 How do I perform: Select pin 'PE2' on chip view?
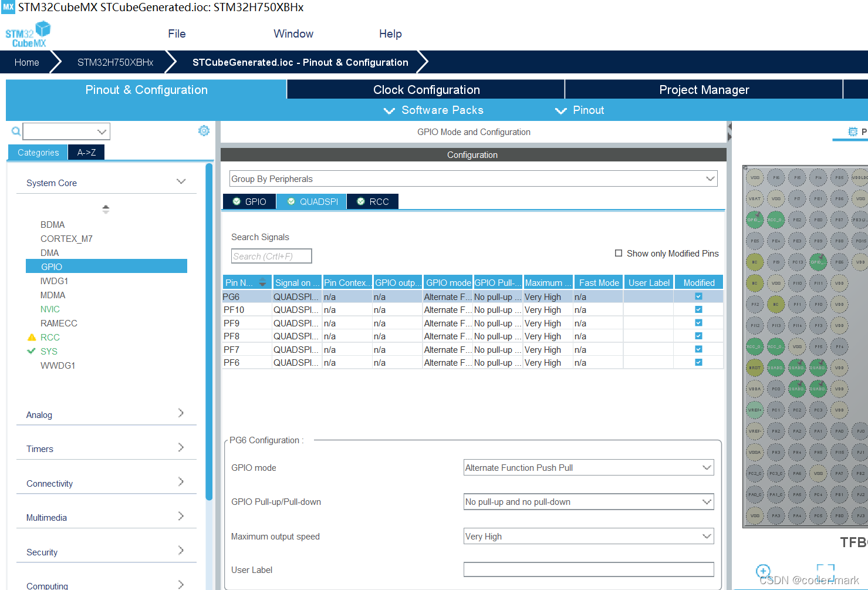(797, 220)
